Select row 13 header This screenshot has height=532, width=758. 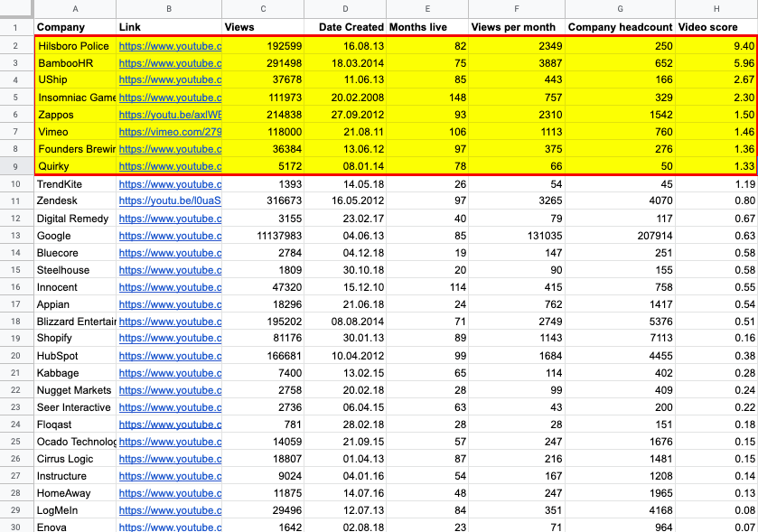16,236
